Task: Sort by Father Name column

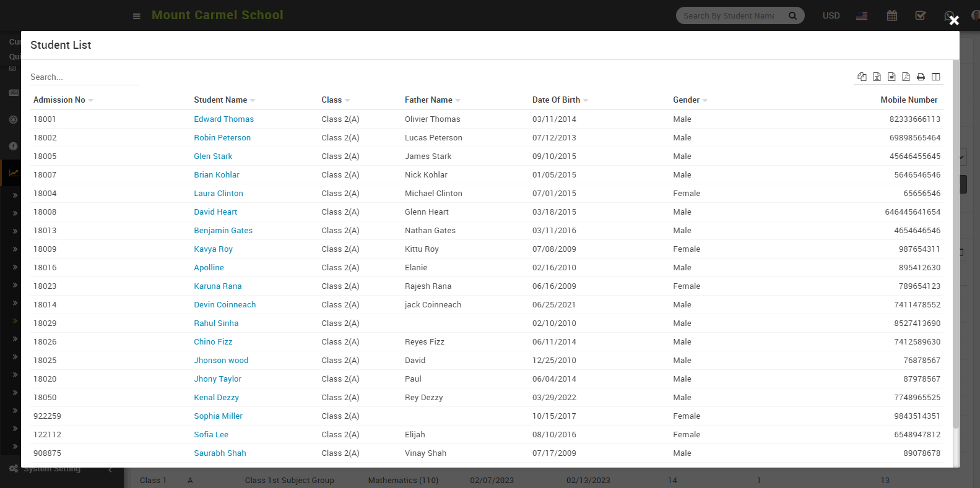Action: [428, 100]
